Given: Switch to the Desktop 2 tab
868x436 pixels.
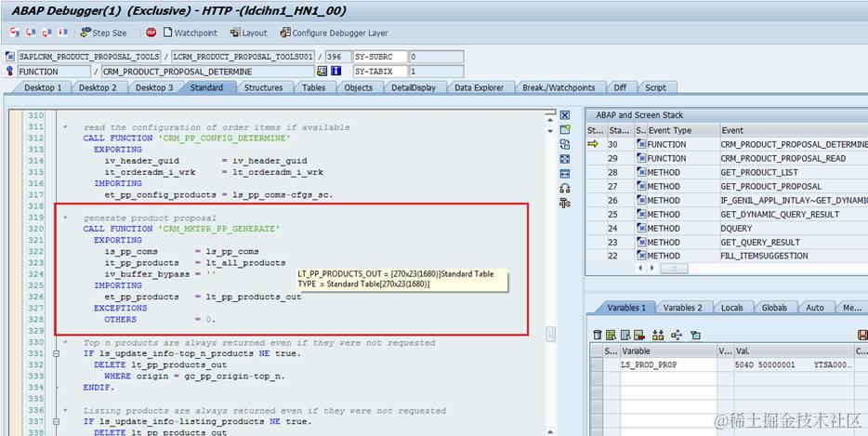Looking at the screenshot, I should (x=98, y=87).
